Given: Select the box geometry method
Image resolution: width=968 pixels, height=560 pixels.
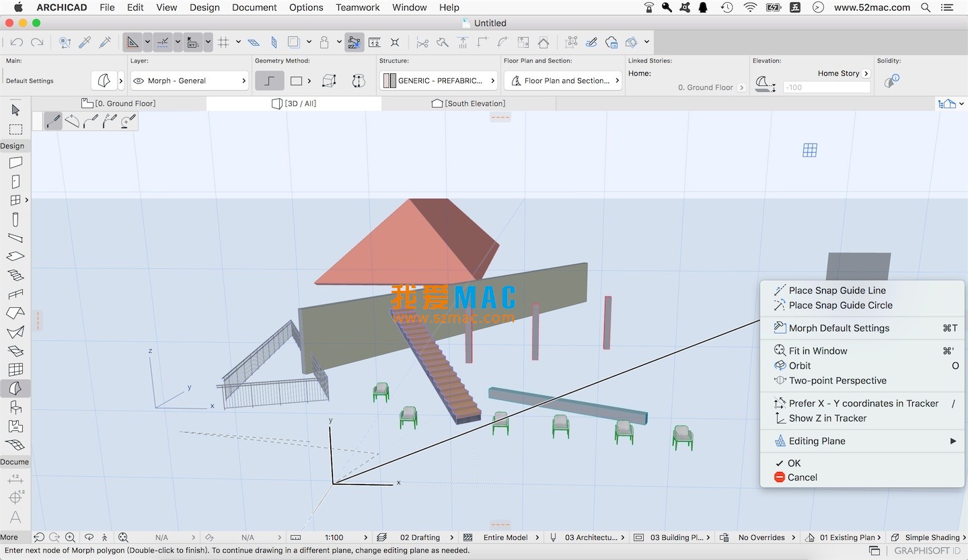Looking at the screenshot, I should pos(329,81).
